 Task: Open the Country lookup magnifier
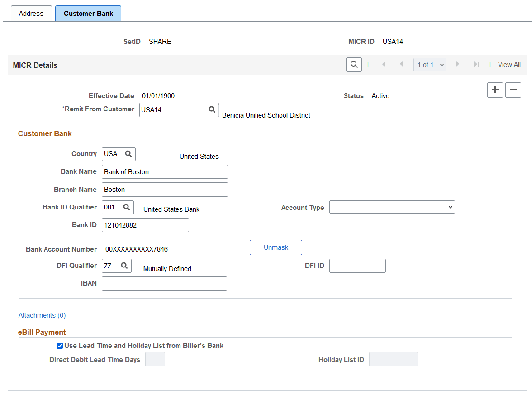pyautogui.click(x=129, y=154)
